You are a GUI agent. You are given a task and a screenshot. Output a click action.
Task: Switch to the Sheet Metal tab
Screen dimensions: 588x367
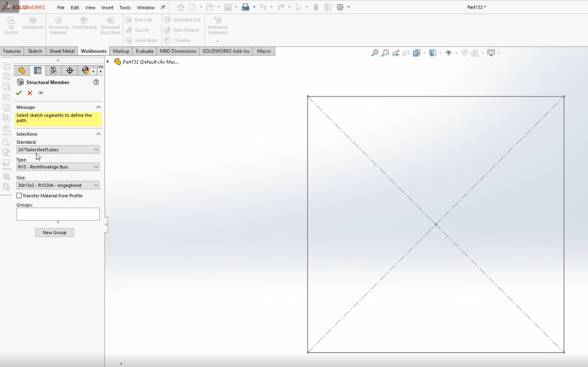[x=62, y=51]
